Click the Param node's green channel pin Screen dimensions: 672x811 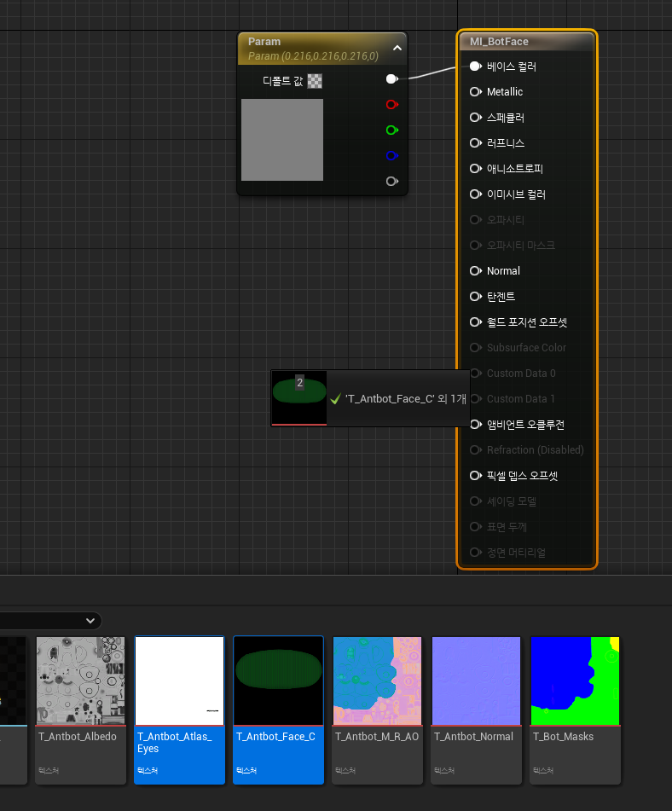click(391, 130)
